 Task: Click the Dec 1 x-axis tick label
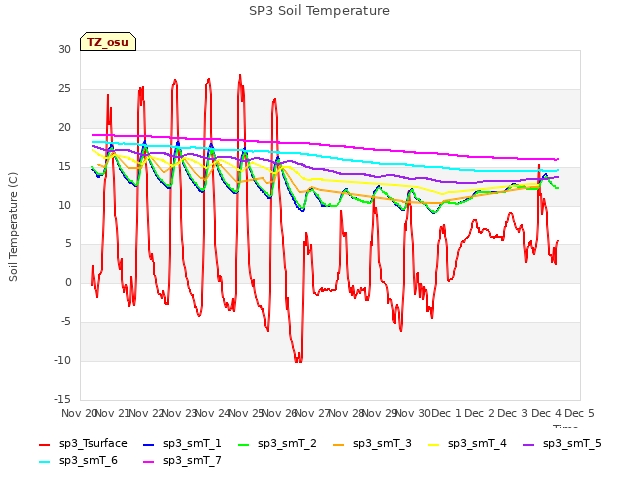click(447, 413)
